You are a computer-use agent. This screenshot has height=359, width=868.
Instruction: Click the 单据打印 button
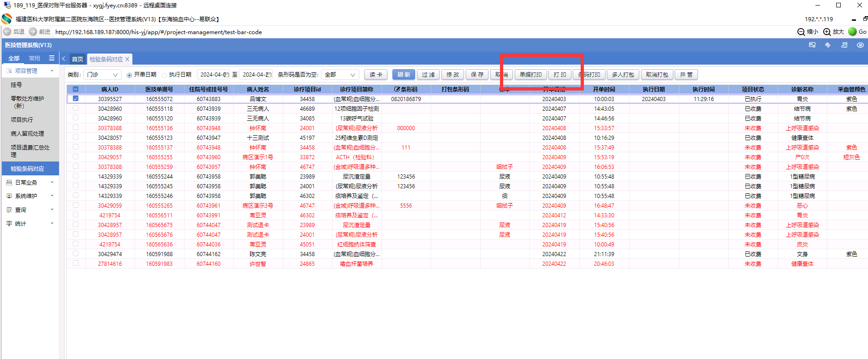(531, 75)
